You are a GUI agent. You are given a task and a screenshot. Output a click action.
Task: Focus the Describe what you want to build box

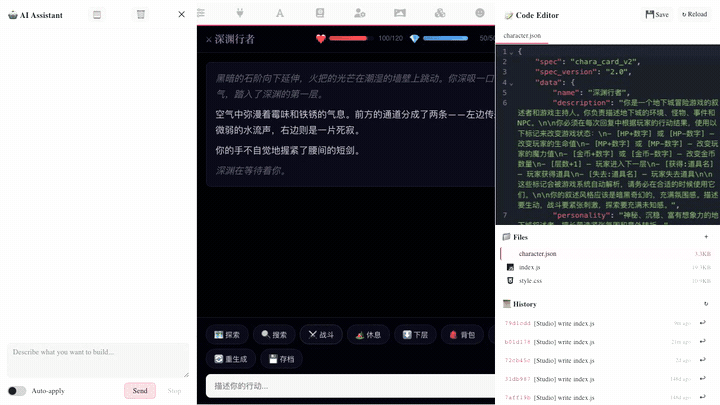pyautogui.click(x=98, y=360)
